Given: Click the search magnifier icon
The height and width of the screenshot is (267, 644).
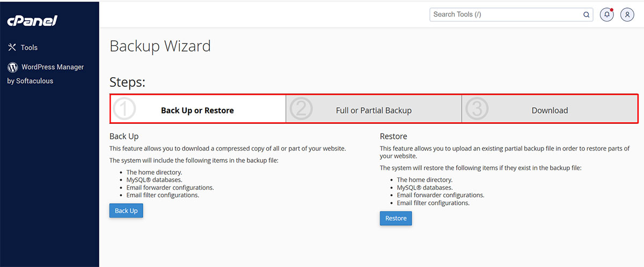Looking at the screenshot, I should coord(586,15).
